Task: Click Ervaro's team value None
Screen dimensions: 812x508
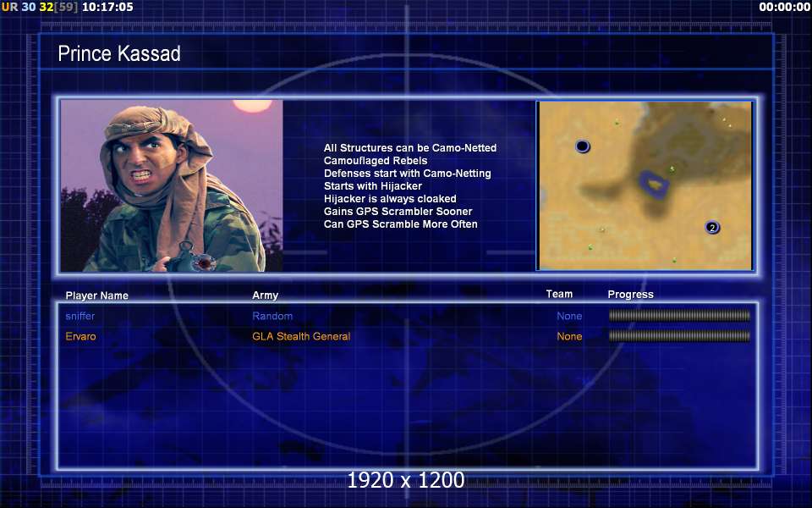Action: [569, 336]
